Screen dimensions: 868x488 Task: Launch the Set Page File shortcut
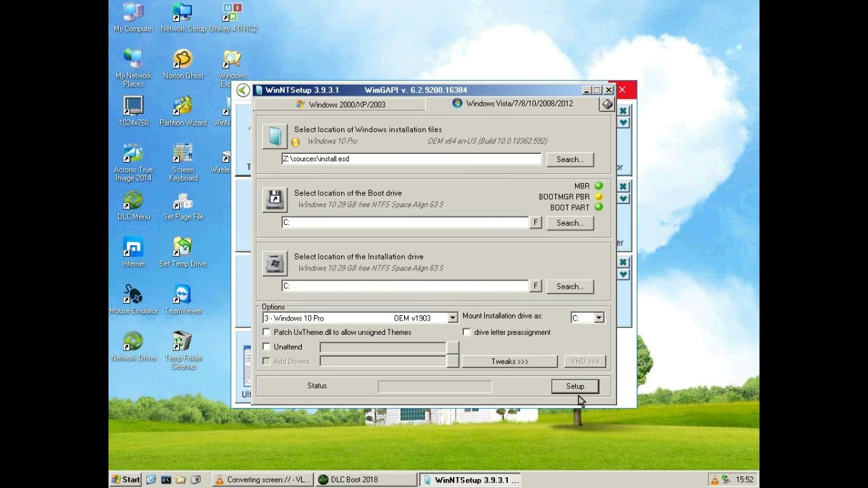coord(183,206)
